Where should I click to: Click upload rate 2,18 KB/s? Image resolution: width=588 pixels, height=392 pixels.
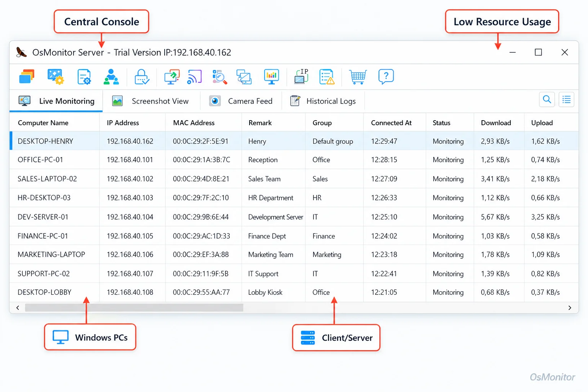pyautogui.click(x=546, y=179)
